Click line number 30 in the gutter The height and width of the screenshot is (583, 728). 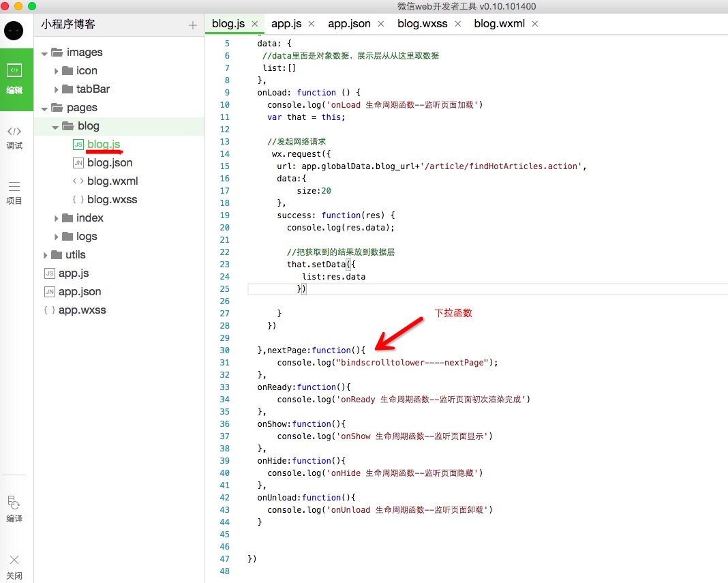coord(224,350)
